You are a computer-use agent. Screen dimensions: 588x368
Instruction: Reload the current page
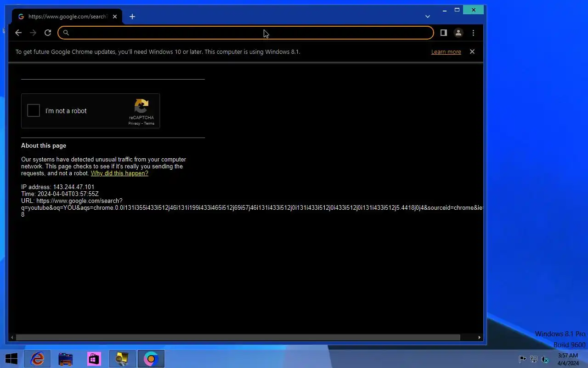(48, 33)
